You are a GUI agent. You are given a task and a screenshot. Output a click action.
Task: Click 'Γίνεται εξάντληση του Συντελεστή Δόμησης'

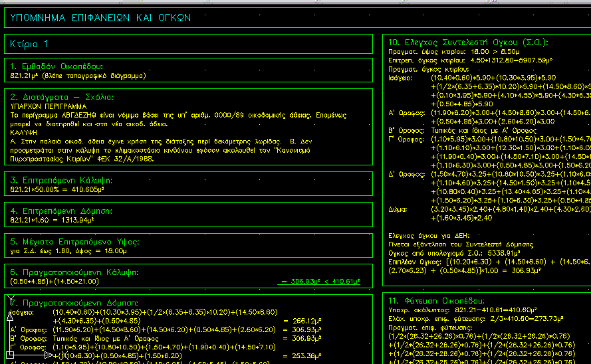tap(461, 244)
